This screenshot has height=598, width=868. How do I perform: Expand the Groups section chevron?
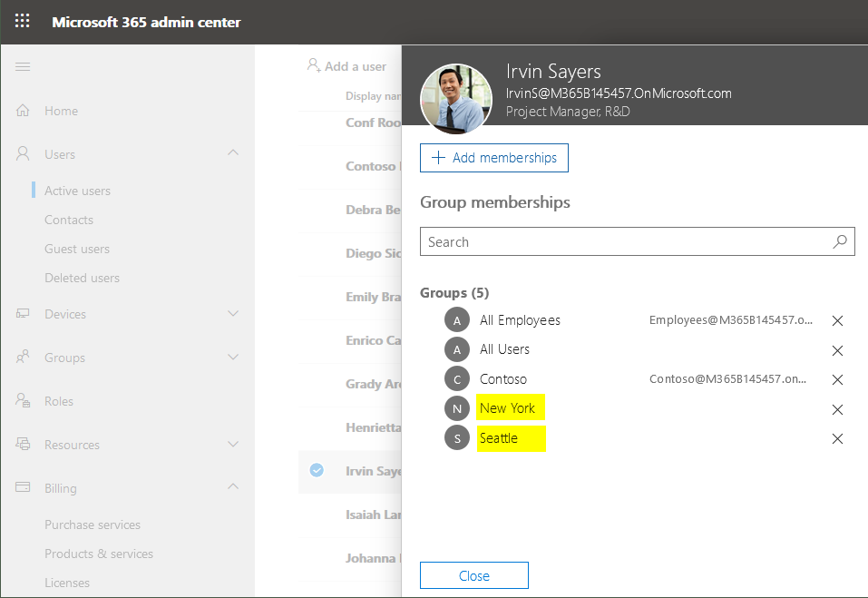(x=233, y=358)
